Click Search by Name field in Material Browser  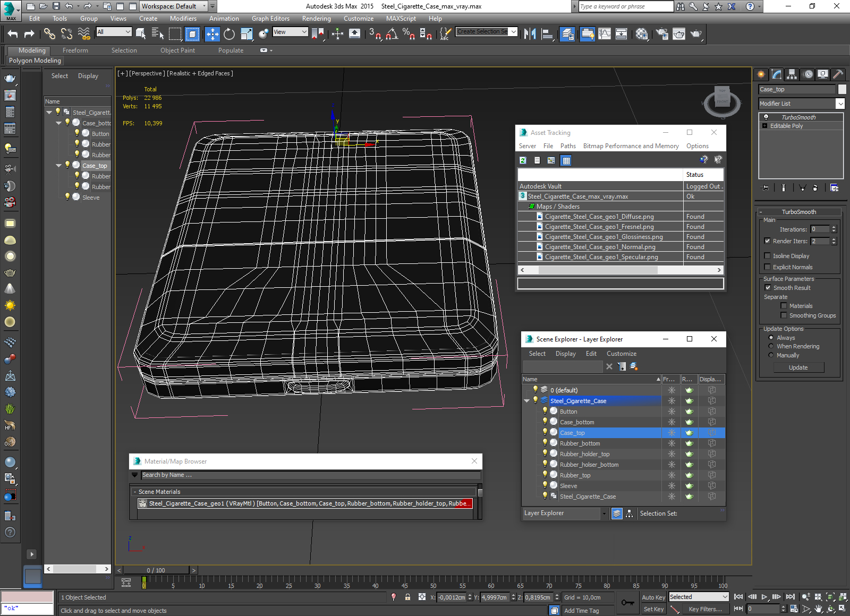coord(311,475)
